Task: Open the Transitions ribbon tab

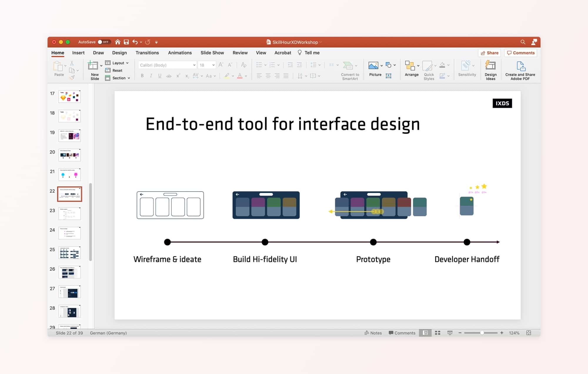Action: (x=147, y=53)
